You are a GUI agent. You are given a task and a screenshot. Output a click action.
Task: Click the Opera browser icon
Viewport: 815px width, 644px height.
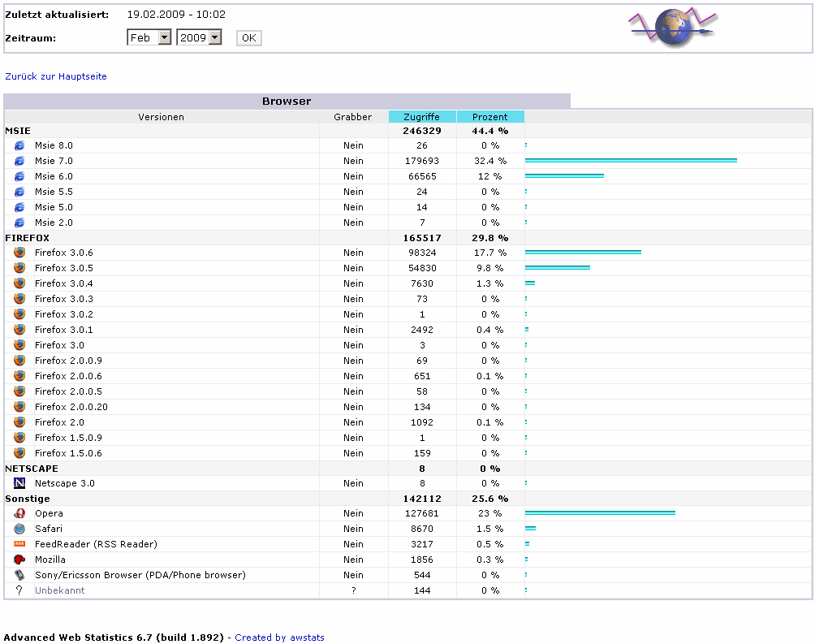click(x=19, y=513)
